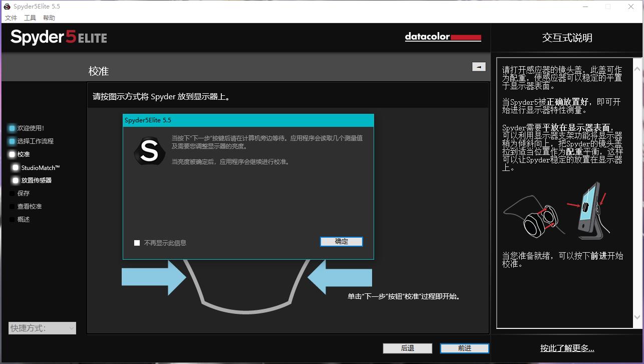Click the dropdown arrow next to 快捷方式
This screenshot has width=644, height=364.
pos(70,328)
